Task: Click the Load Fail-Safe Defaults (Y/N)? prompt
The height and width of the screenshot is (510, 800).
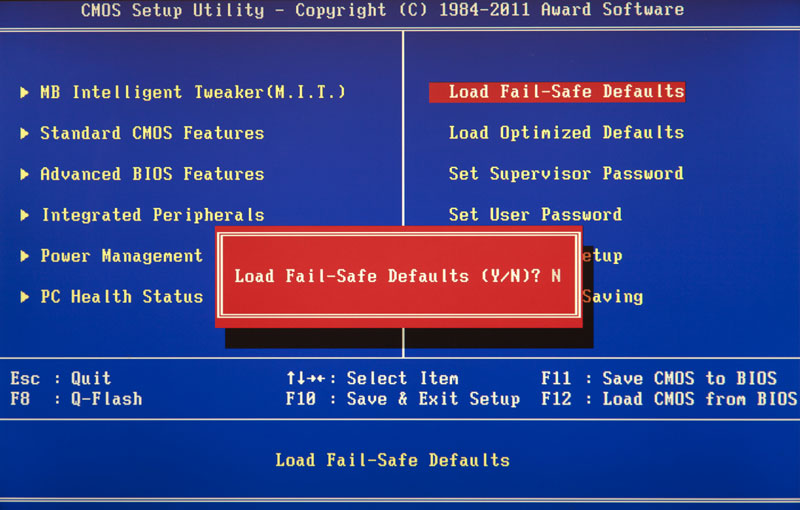Action: pos(388,276)
